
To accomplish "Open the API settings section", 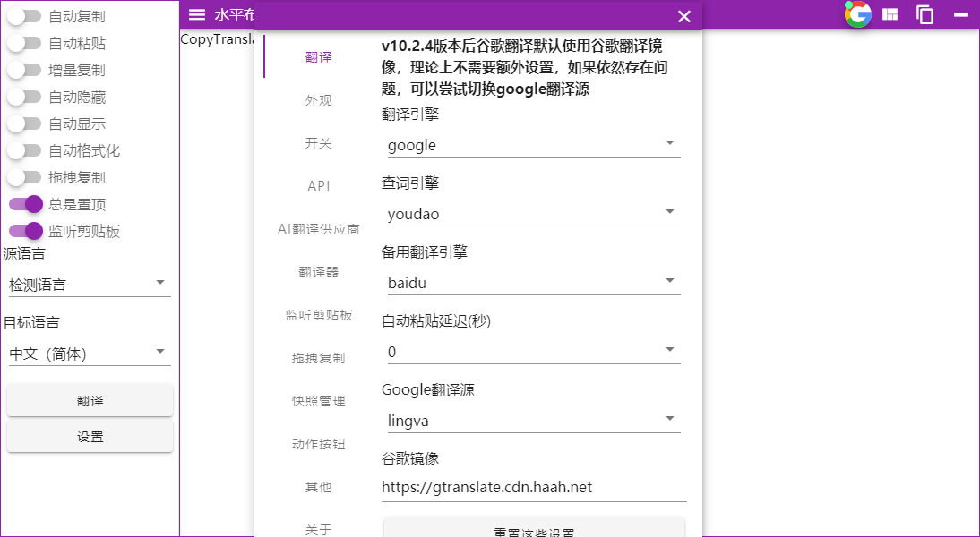I will (x=317, y=186).
